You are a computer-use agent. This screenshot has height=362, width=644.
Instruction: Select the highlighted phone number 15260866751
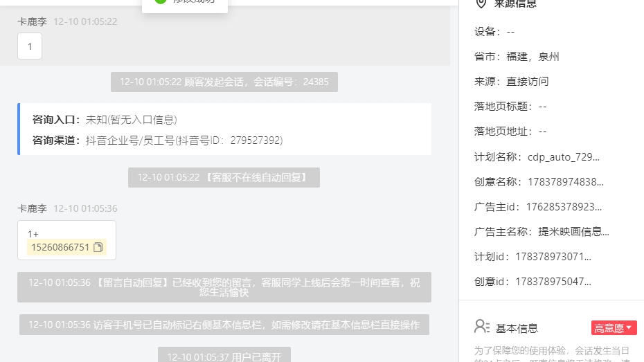point(60,247)
